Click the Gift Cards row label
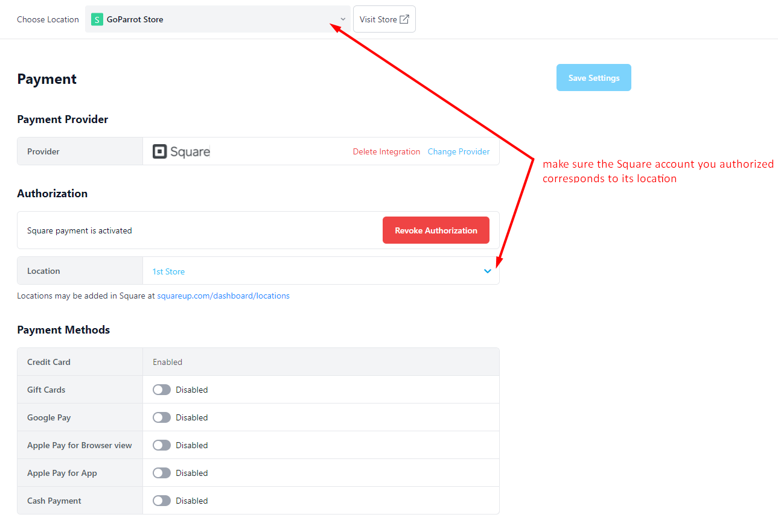The width and height of the screenshot is (778, 532). (46, 390)
